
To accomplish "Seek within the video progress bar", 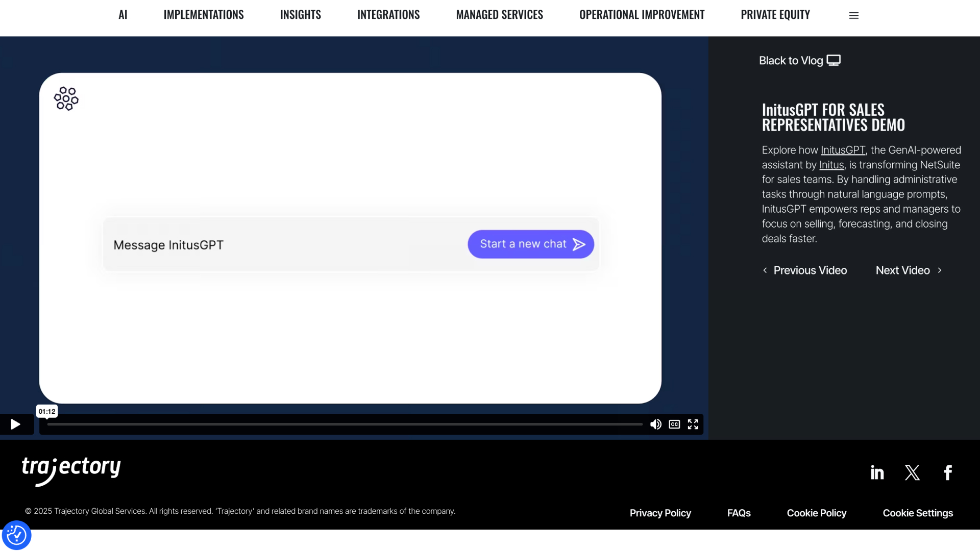I will tap(345, 424).
